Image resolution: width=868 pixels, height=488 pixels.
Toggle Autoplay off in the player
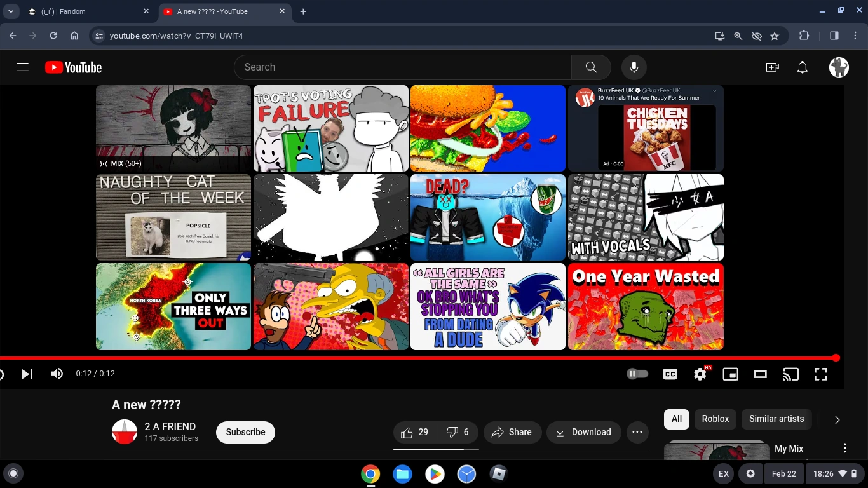(x=637, y=374)
